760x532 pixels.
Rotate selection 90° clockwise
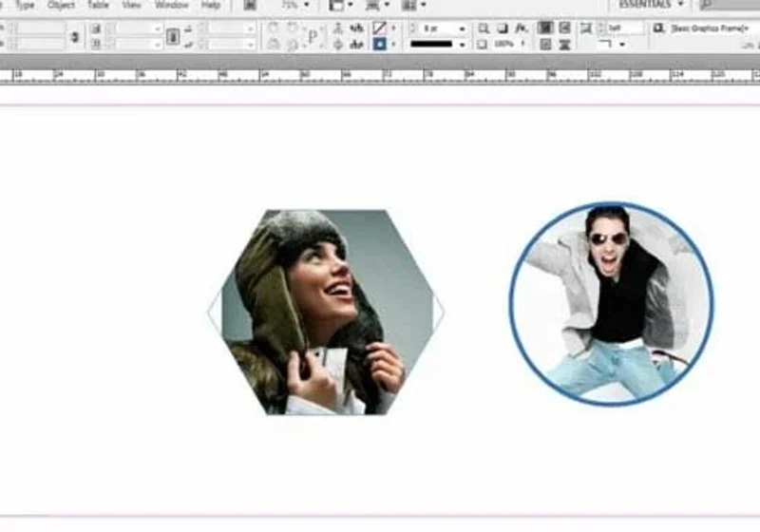tap(274, 28)
